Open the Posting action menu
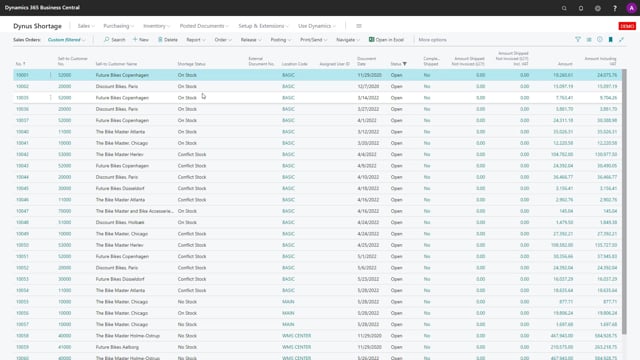640x360 pixels. (x=281, y=40)
